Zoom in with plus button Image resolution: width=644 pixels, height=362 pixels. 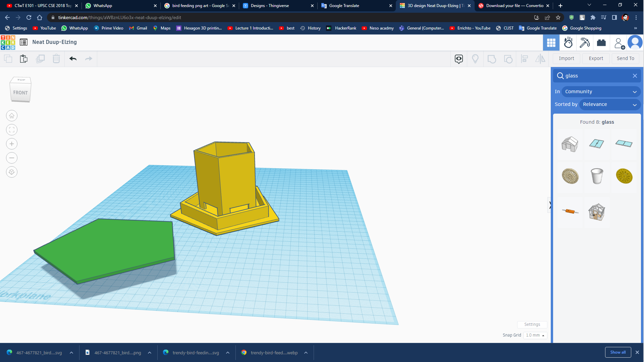12,144
